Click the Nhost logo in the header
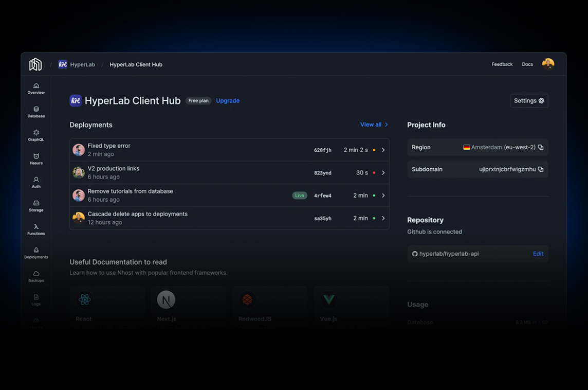Image resolution: width=588 pixels, height=390 pixels. click(35, 64)
